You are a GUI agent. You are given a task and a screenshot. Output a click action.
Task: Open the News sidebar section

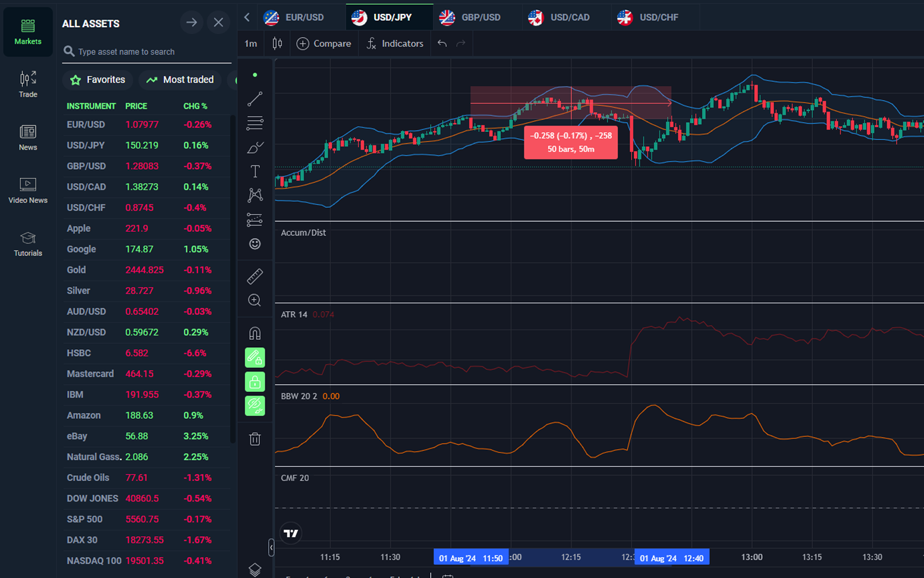pos(28,138)
